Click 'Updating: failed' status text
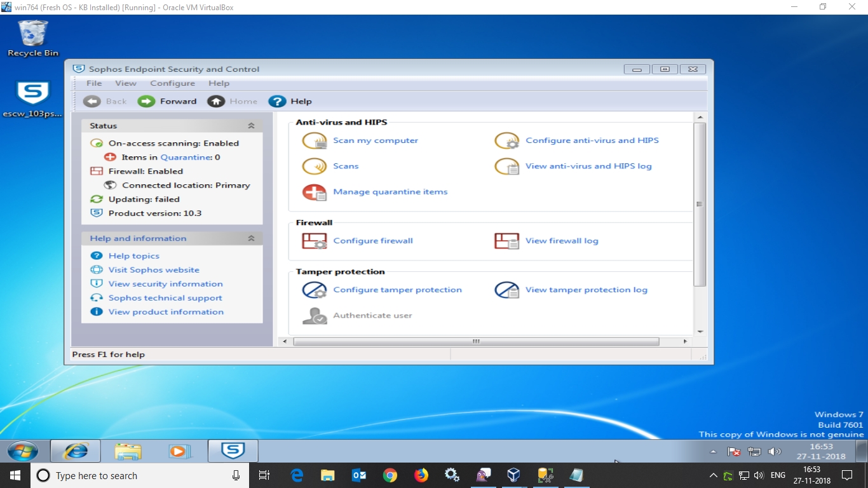This screenshot has width=868, height=488. pyautogui.click(x=144, y=200)
